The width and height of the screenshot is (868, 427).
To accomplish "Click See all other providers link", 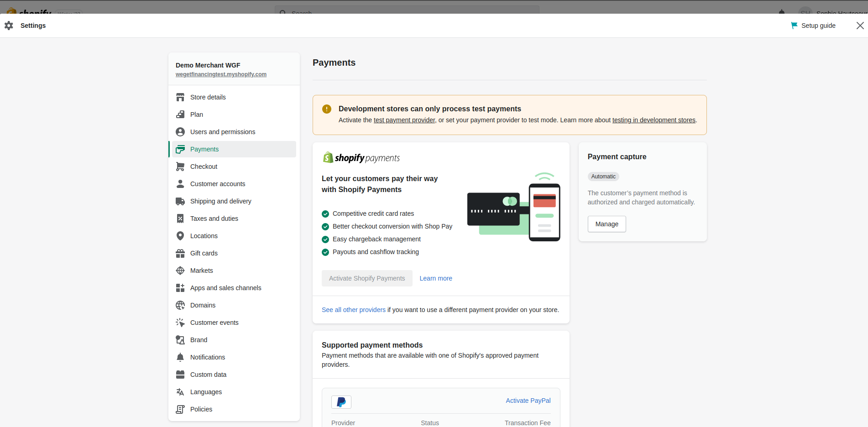I will coord(354,310).
